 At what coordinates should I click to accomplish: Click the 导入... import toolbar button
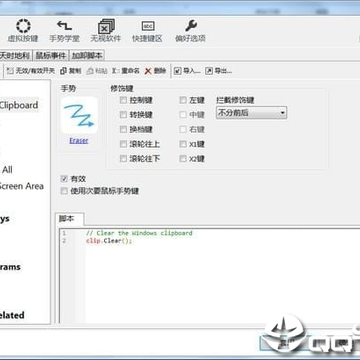[x=187, y=71]
